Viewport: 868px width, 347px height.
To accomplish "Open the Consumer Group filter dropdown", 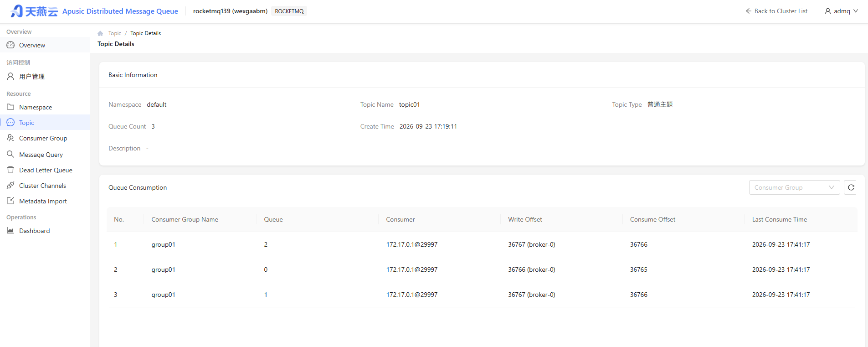I will (x=794, y=187).
